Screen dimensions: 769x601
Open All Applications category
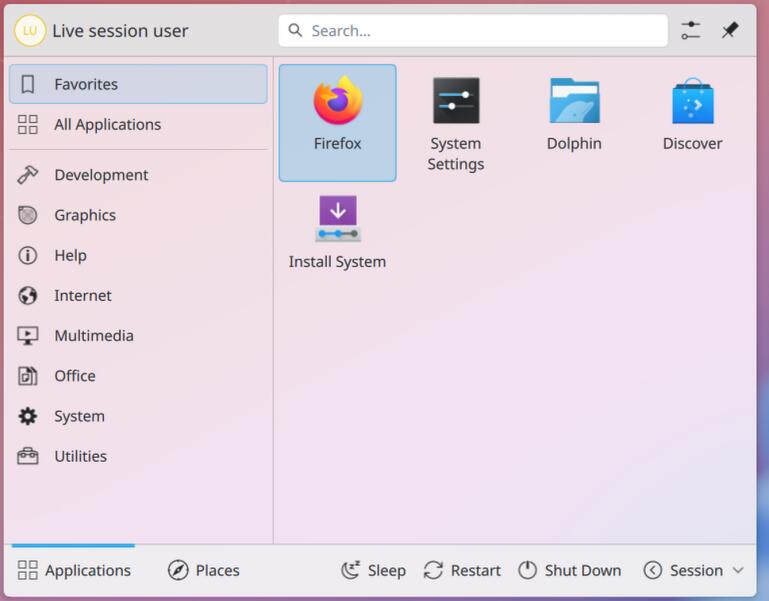pos(138,125)
